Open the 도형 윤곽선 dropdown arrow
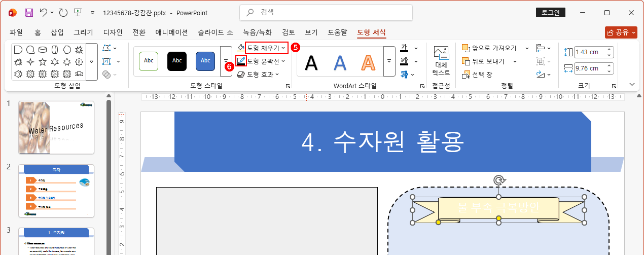644x255 pixels. point(283,61)
